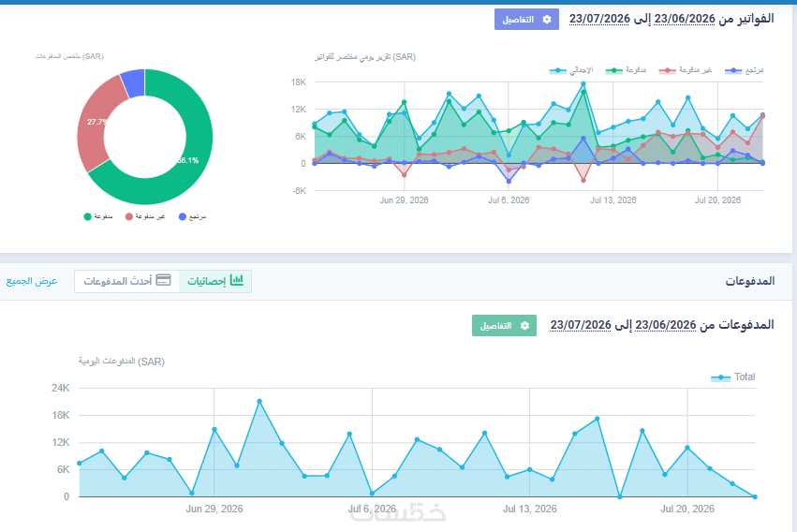This screenshot has height=532, width=797.
Task: Click the green مدفوعة swatch under donut chart
Action: (87, 217)
